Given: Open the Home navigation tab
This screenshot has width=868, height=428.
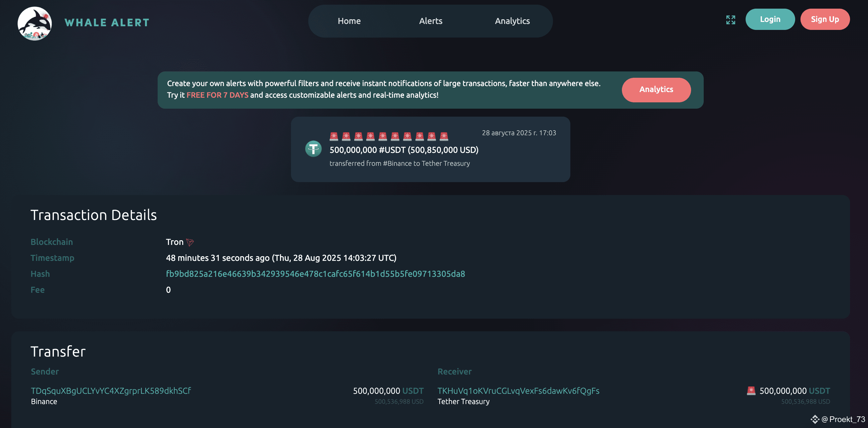Looking at the screenshot, I should coord(349,21).
